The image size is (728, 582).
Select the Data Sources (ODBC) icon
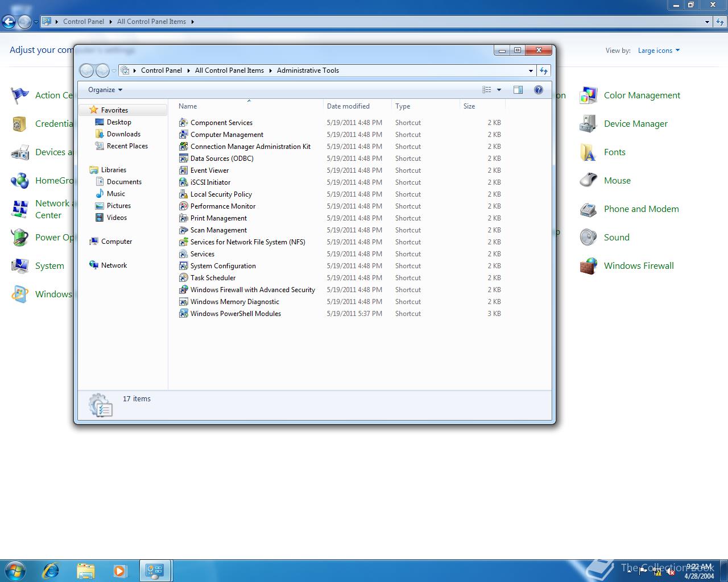click(x=183, y=159)
